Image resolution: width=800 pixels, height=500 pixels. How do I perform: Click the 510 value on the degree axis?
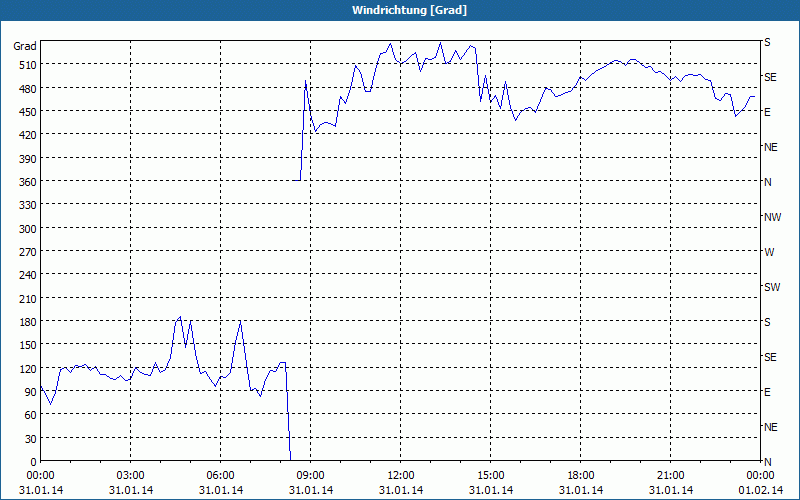point(28,65)
